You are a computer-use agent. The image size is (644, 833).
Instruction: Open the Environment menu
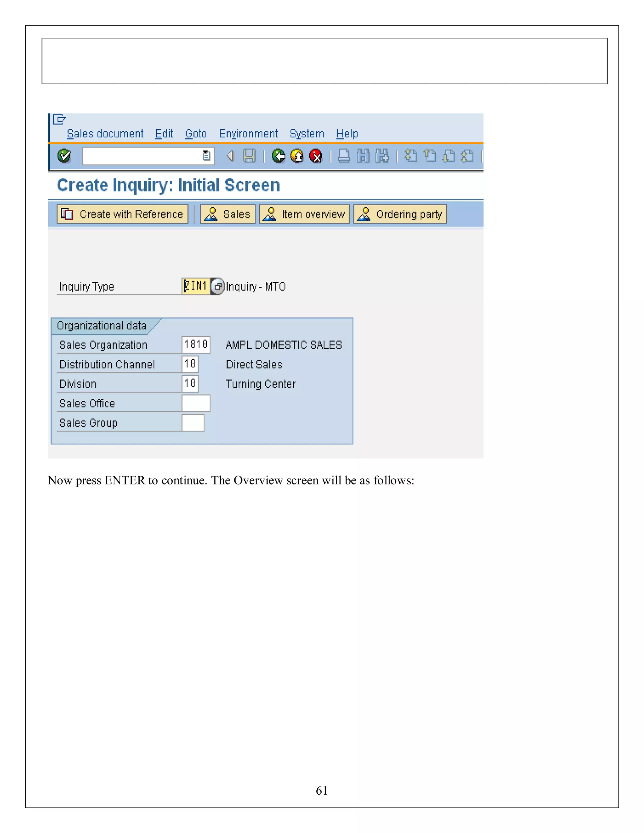pos(248,134)
